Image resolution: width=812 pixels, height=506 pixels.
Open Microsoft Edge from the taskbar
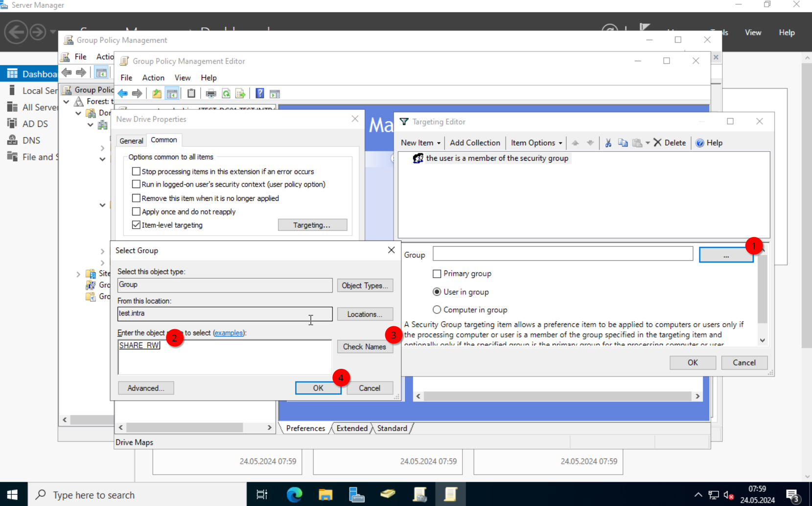(x=294, y=494)
